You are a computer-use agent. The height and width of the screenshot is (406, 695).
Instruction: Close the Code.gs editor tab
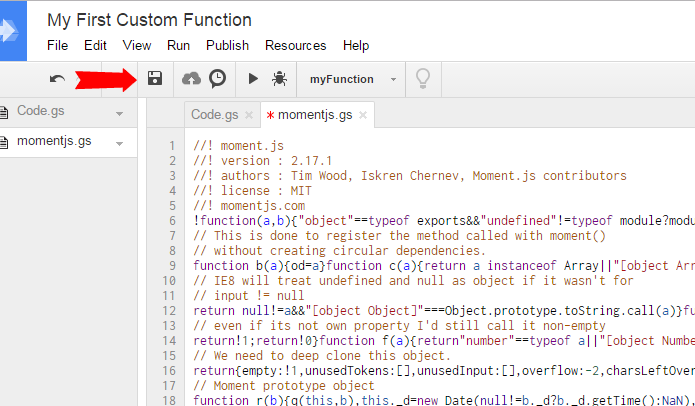coord(248,115)
